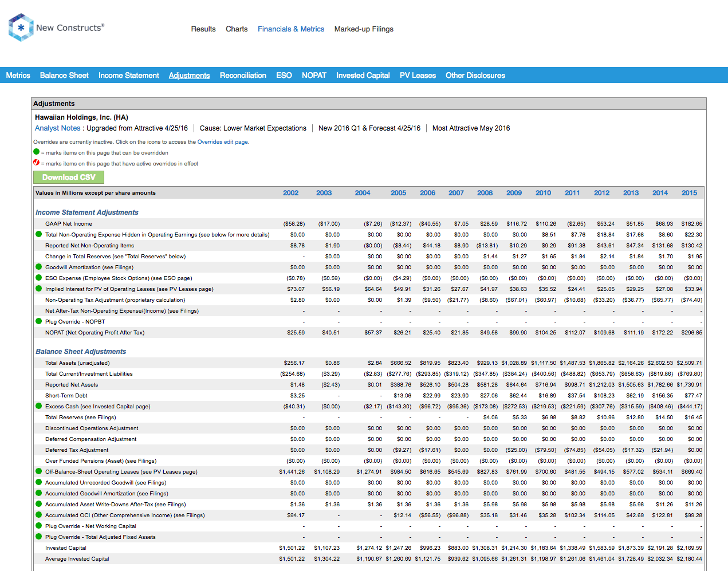728x571 pixels.
Task: Click the 2004 year column header
Action: (x=363, y=193)
